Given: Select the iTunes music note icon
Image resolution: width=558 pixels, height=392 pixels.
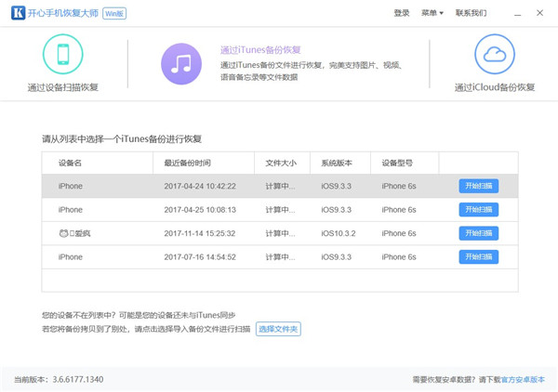Looking at the screenshot, I should (180, 62).
